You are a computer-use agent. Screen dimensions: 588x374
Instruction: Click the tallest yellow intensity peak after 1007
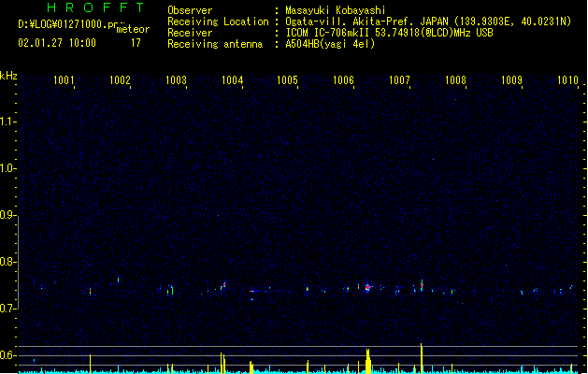click(422, 358)
